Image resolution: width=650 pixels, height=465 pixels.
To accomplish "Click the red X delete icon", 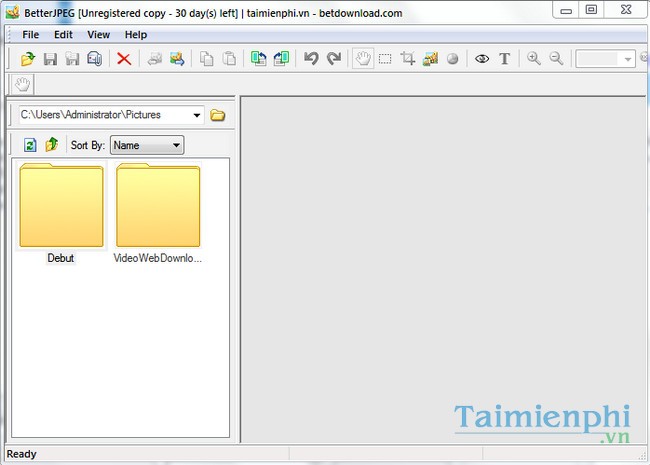I will (x=124, y=59).
